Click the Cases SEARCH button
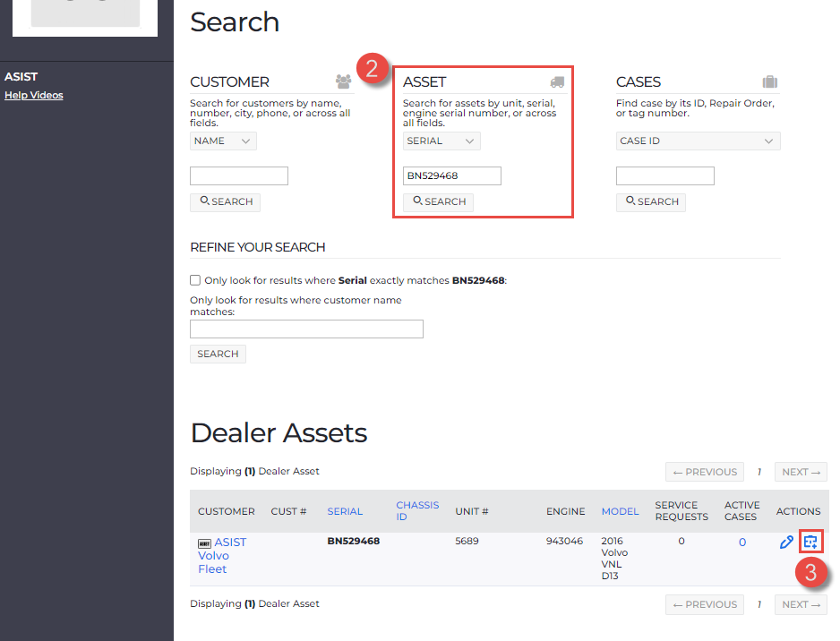 point(651,202)
